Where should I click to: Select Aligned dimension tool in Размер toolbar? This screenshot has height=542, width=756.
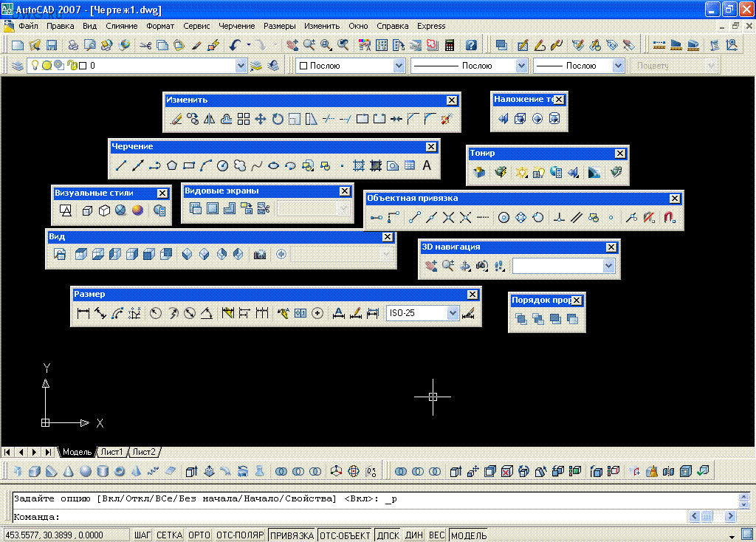click(100, 313)
